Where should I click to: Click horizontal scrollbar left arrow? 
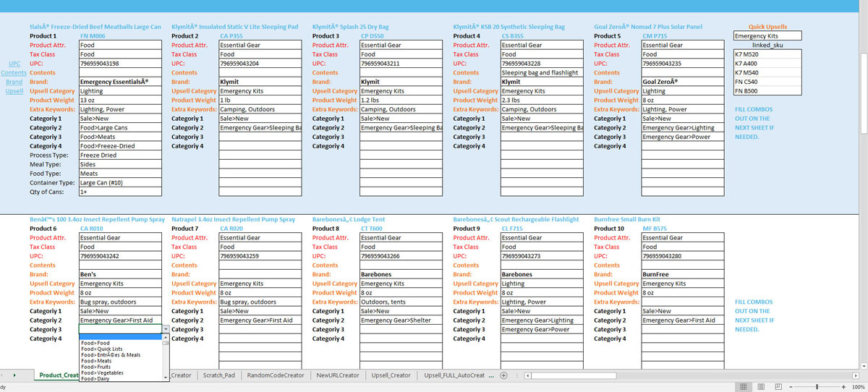528,375
